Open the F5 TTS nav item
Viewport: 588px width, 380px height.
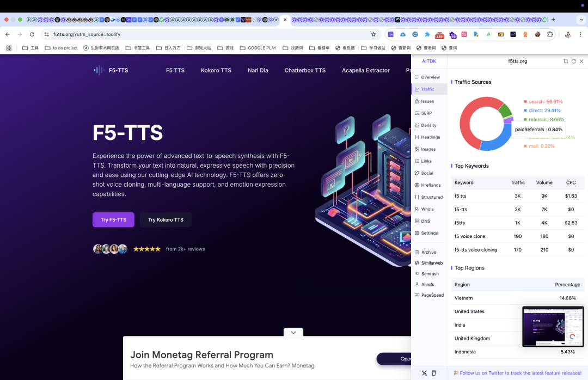coord(175,70)
